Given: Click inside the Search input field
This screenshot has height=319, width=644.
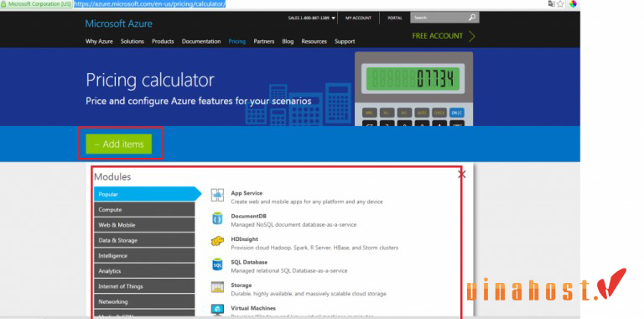Looking at the screenshot, I should click(439, 18).
